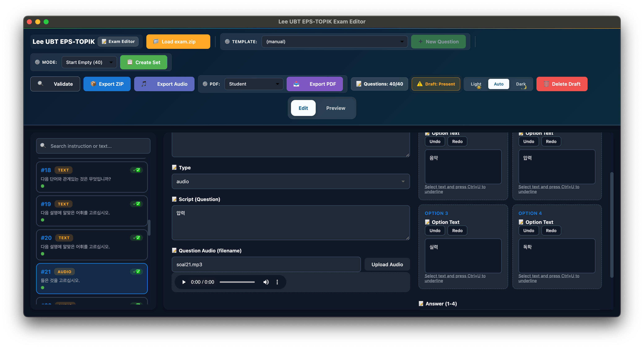Switch theme to Dark

click(x=521, y=84)
